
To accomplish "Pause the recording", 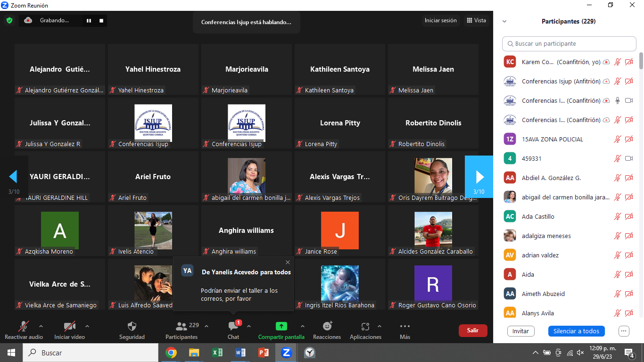I will pyautogui.click(x=89, y=21).
